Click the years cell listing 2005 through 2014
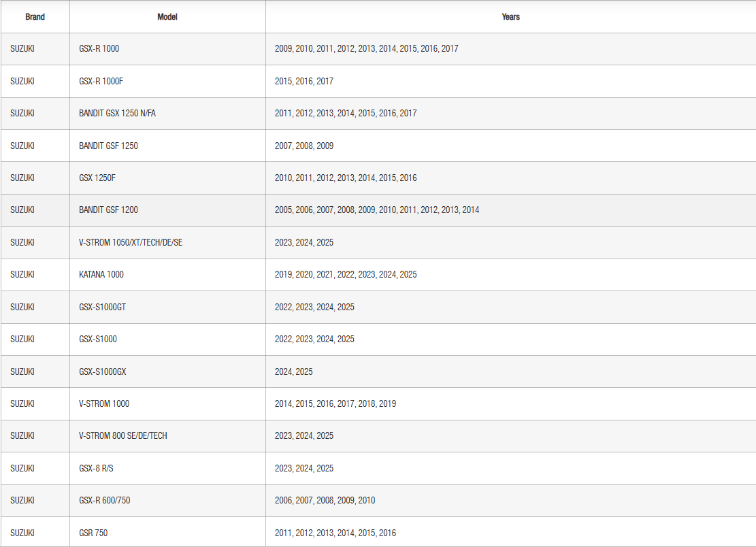Image resolution: width=756 pixels, height=547 pixels. point(377,210)
